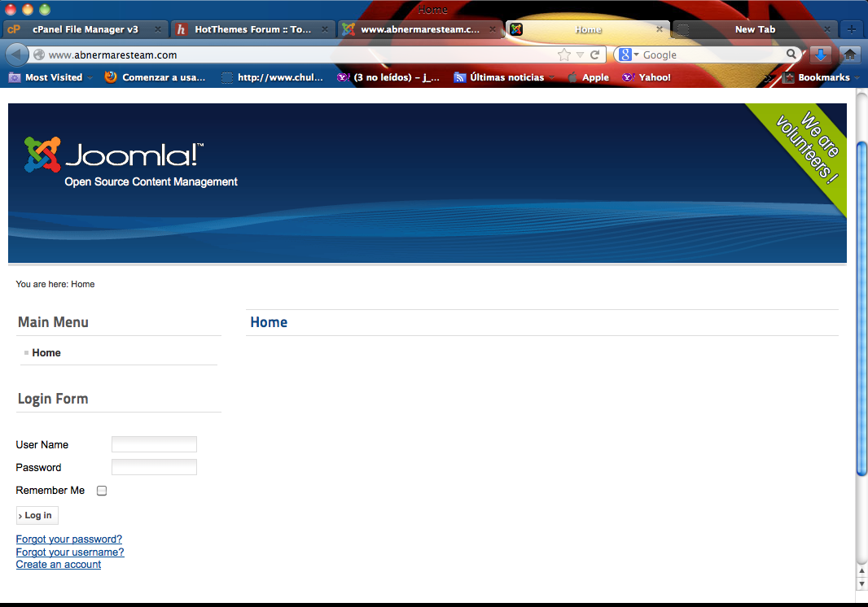Open the Yahoo mail (3 no leídos) bookmark

tap(388, 77)
